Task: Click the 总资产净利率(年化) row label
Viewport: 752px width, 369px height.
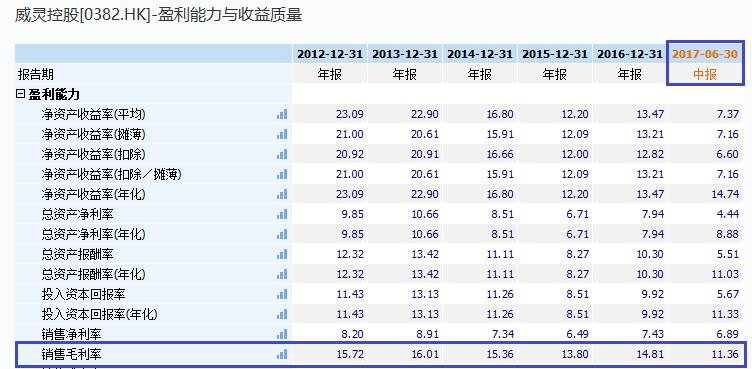Action: (x=93, y=234)
